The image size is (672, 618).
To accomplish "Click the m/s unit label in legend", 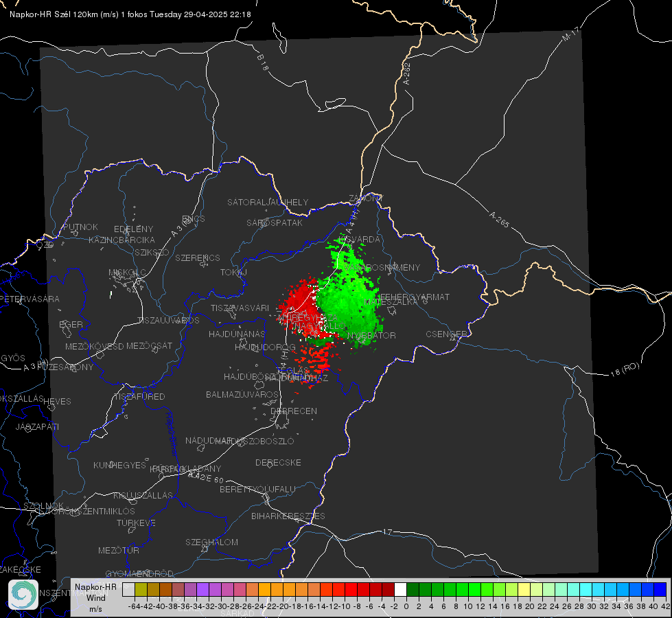I will coord(95,609).
